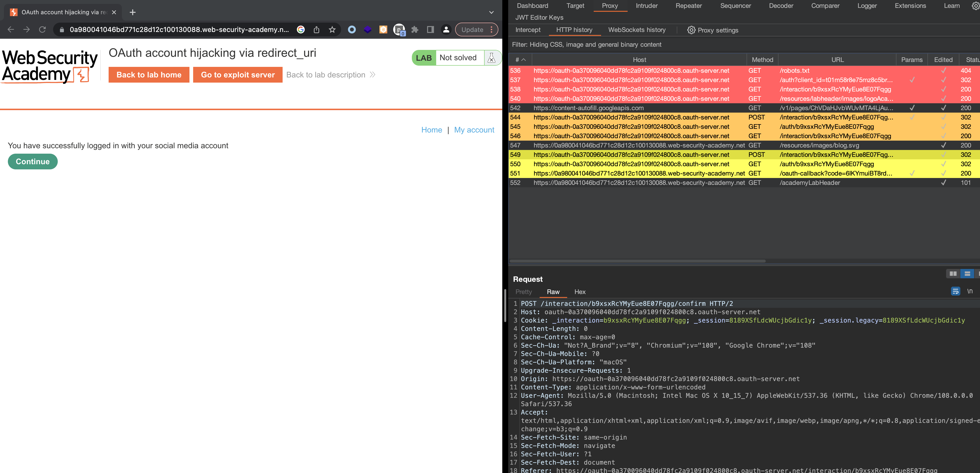
Task: Click the Chrome profile avatar icon
Action: tap(446, 30)
